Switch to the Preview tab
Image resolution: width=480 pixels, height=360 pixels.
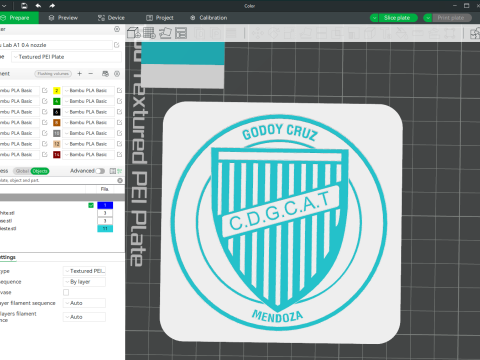tap(63, 18)
